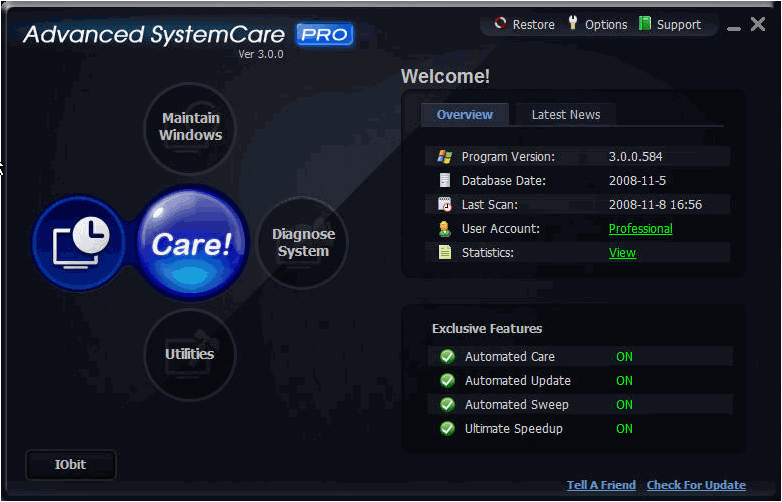The image size is (782, 502).
Task: Click the red Restore icon
Action: click(x=500, y=23)
